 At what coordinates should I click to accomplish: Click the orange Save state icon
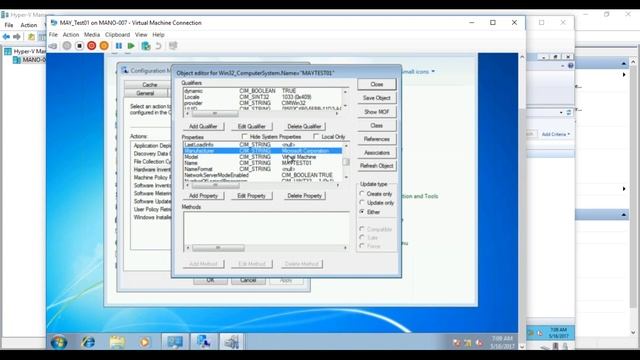pos(104,46)
